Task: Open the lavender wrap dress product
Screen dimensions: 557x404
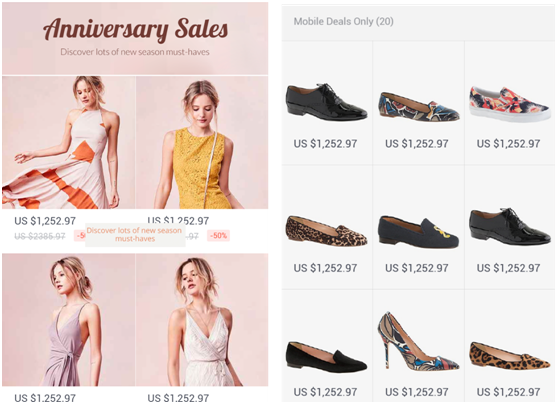Action: (x=69, y=320)
